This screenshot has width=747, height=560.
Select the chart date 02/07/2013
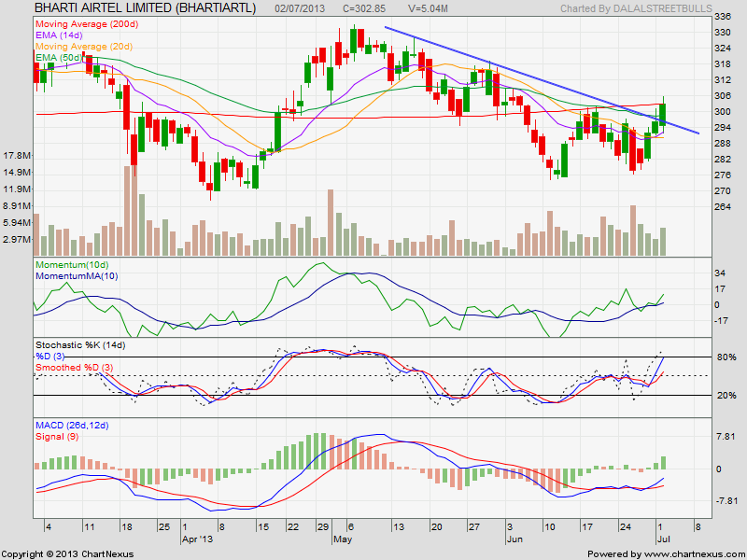point(300,8)
